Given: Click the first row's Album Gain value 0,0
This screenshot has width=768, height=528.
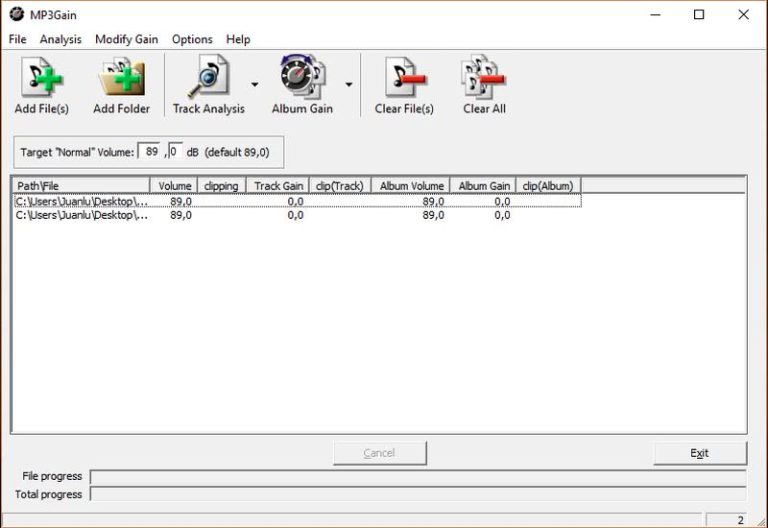Looking at the screenshot, I should (x=502, y=201).
